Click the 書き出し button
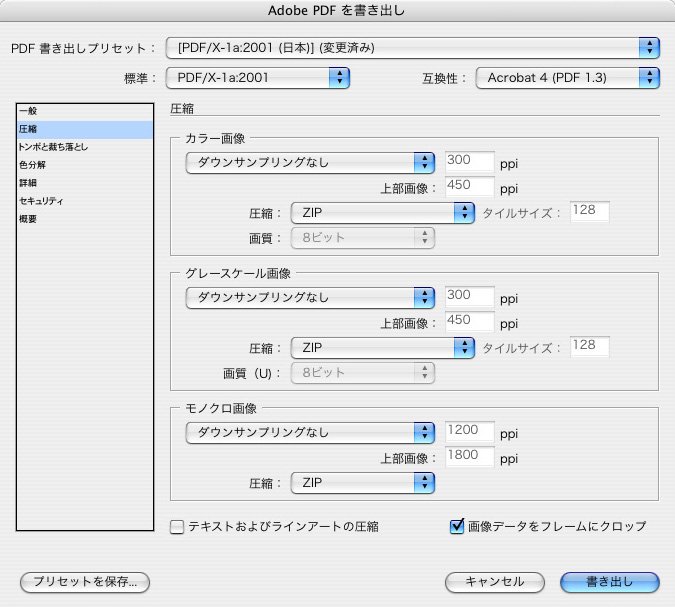Image resolution: width=675 pixels, height=607 pixels. pos(610,582)
